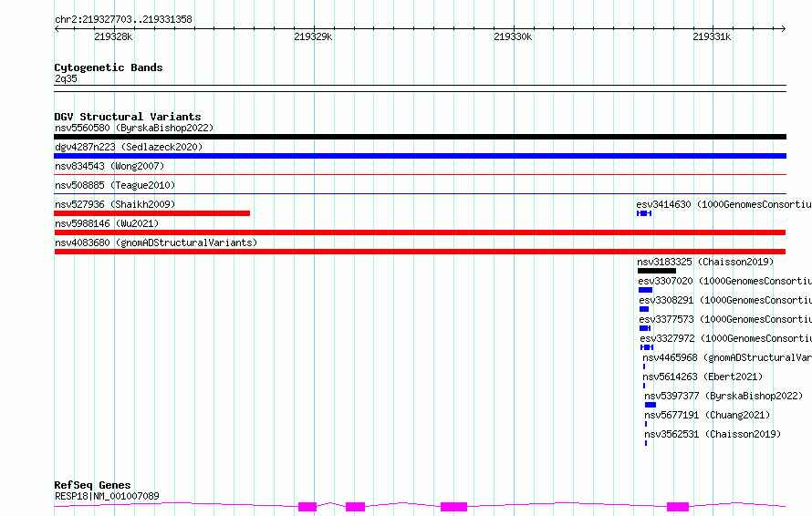
Task: Click the right arrow end of ruler
Action: click(784, 29)
